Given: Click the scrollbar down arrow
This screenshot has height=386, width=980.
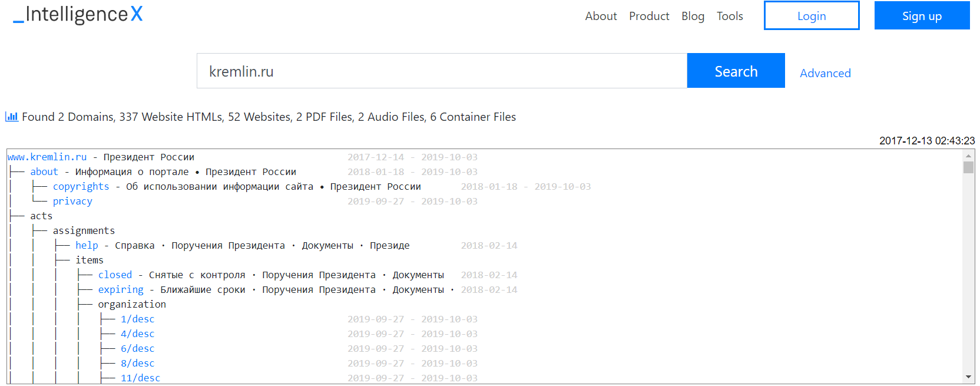Looking at the screenshot, I should (968, 377).
